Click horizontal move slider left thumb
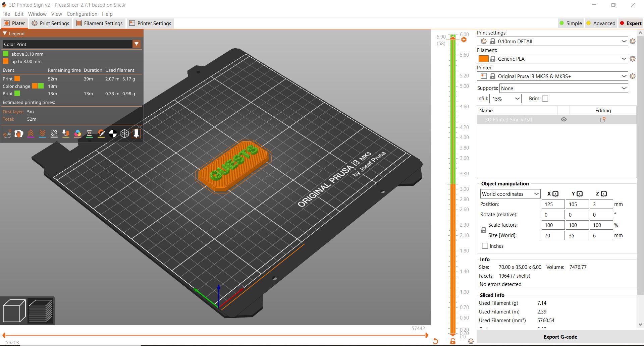The width and height of the screenshot is (644, 346). click(x=4, y=335)
